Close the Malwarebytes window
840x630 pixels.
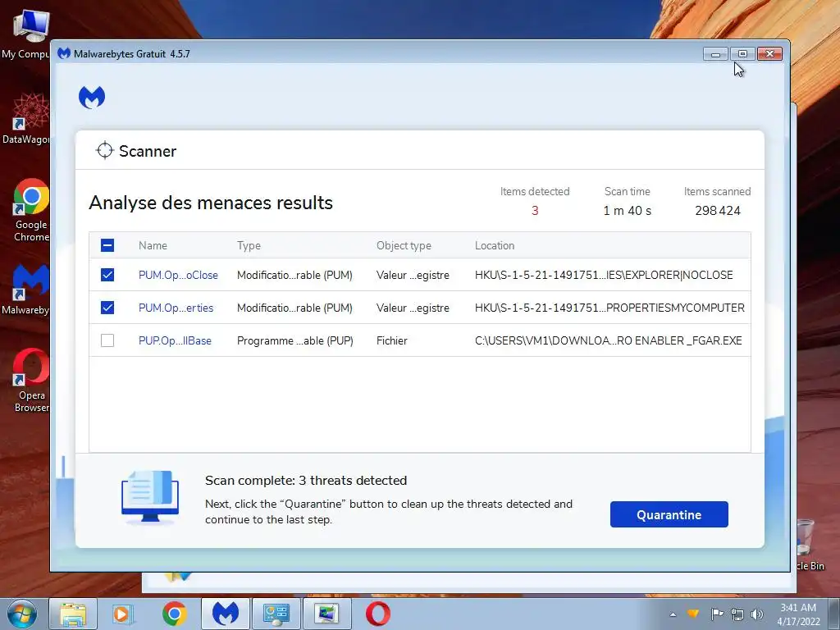tap(769, 53)
